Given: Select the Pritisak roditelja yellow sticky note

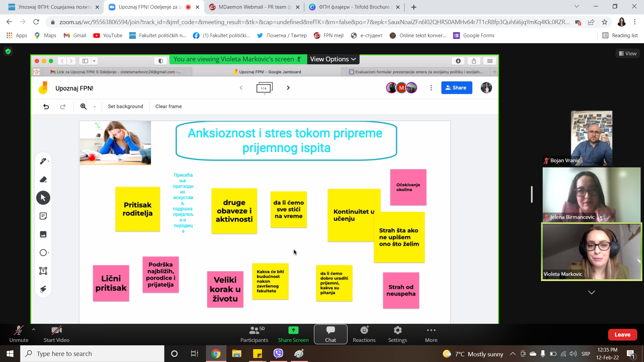Looking at the screenshot, I should (x=138, y=209).
